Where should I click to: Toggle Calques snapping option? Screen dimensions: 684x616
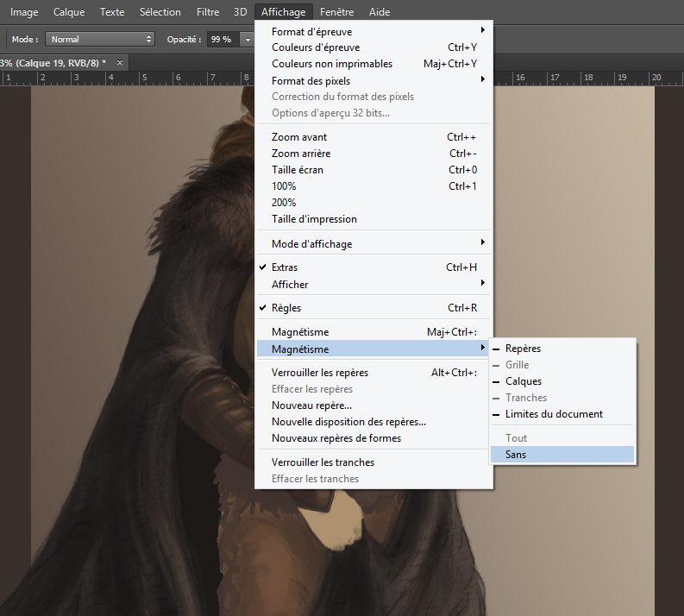coord(523,381)
